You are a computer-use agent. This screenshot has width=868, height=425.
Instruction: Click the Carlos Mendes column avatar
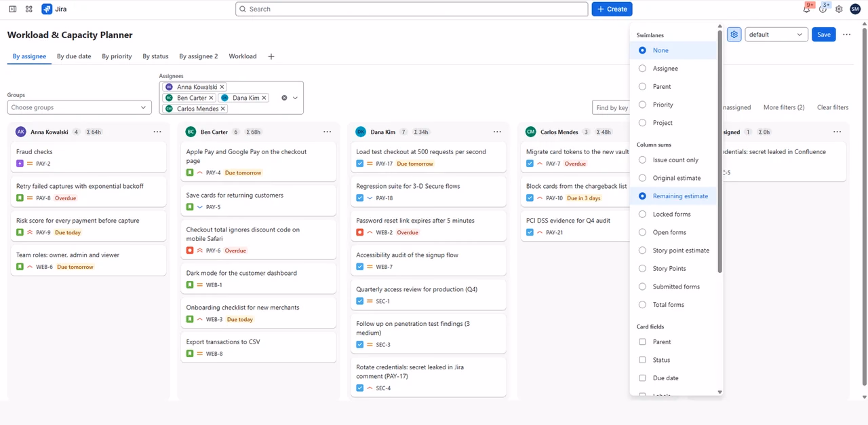point(530,132)
